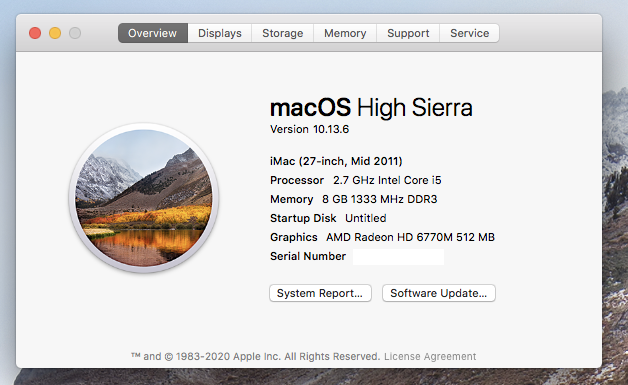Show the Support tab

[408, 33]
